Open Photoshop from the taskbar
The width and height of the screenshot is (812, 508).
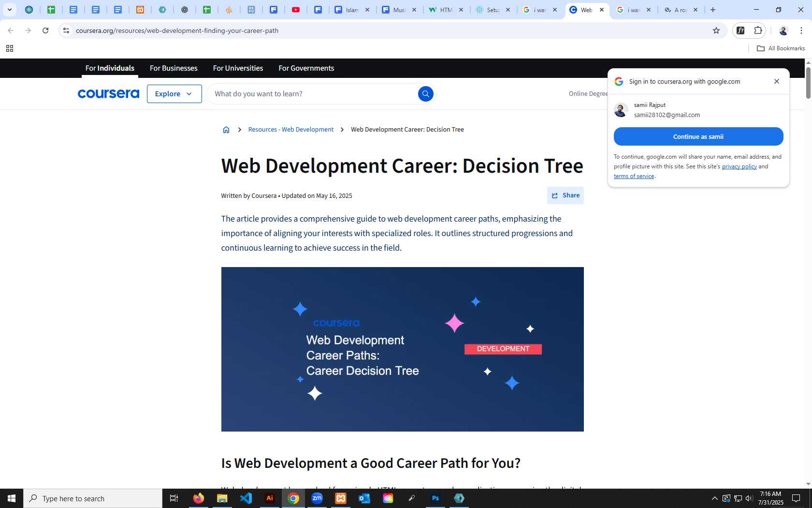click(x=435, y=498)
